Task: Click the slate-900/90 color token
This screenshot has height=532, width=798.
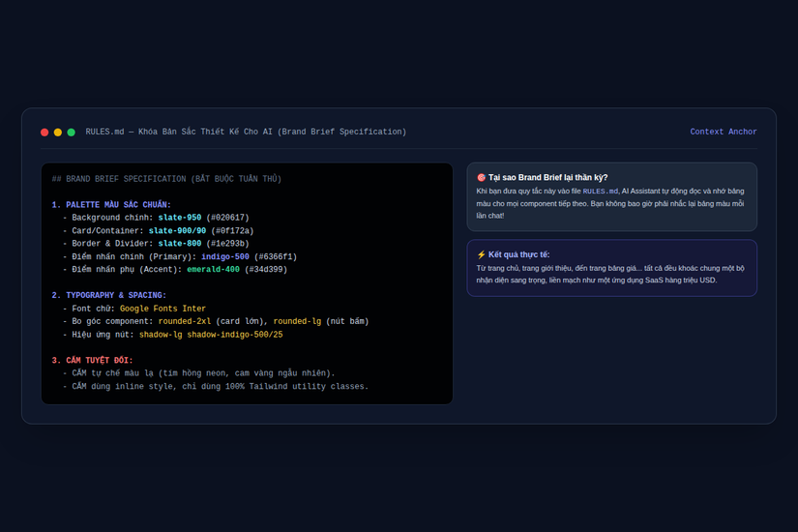Action: (177, 230)
